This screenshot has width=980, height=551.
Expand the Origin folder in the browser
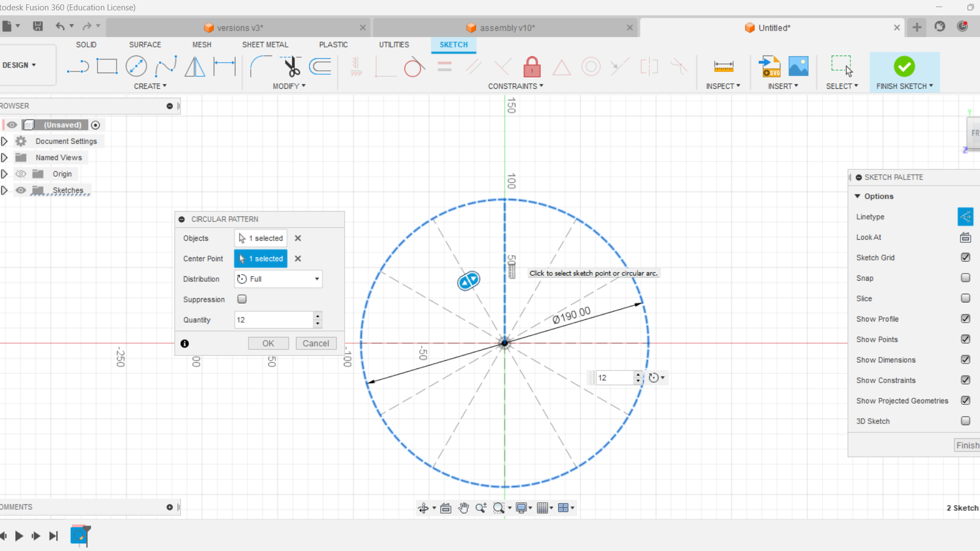[x=4, y=173]
